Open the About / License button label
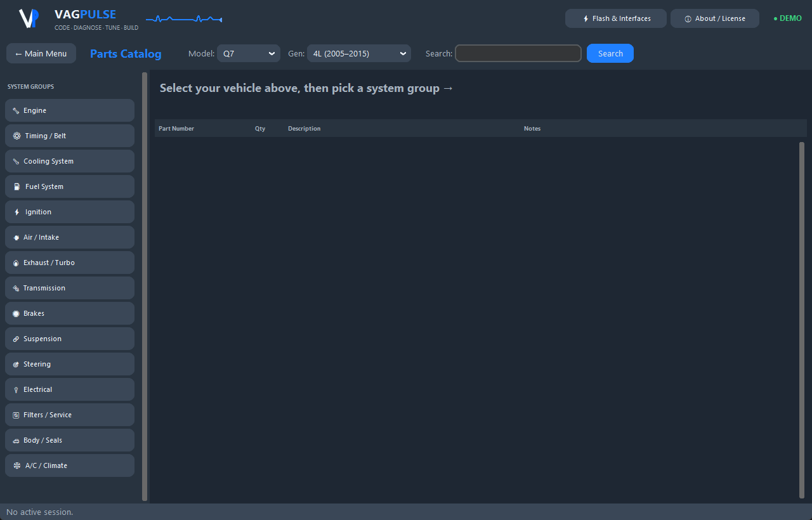Viewport: 812px width, 520px height. point(720,18)
